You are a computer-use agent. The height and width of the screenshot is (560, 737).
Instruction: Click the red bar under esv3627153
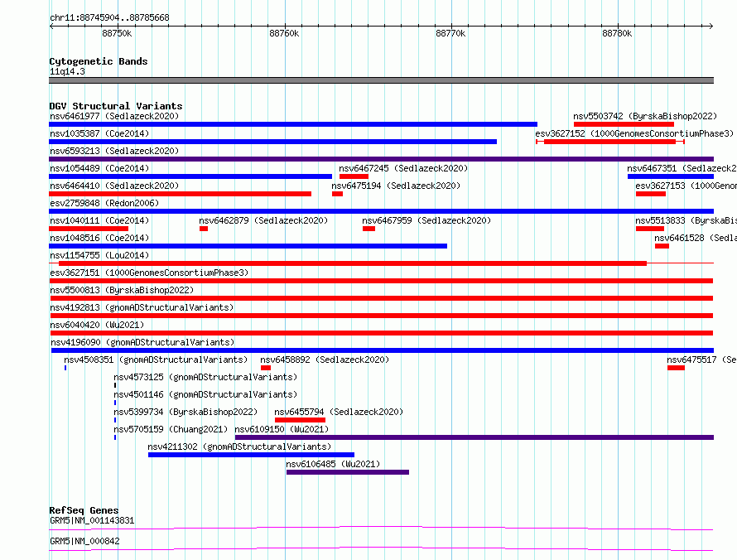click(651, 194)
